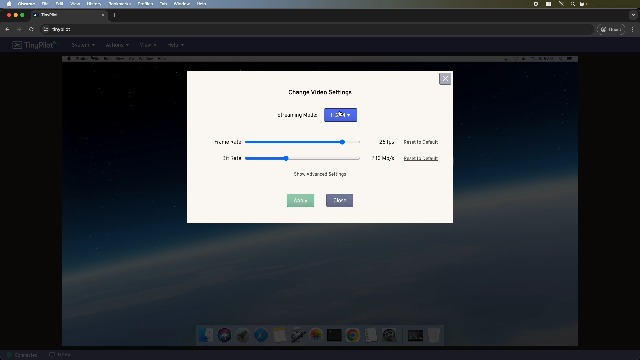Open Spotlight search in menu bar
The image size is (640, 360).
573,4
